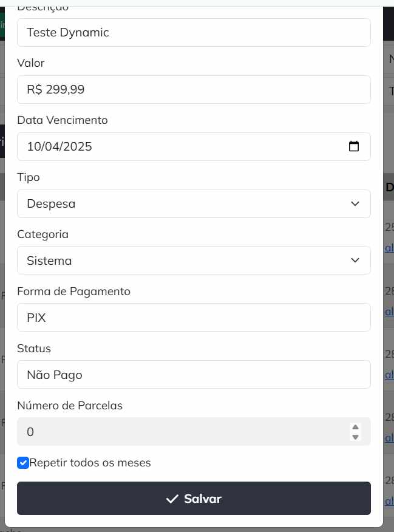Click the "Data Vencimento" label
This screenshot has height=532, width=394.
click(63, 120)
